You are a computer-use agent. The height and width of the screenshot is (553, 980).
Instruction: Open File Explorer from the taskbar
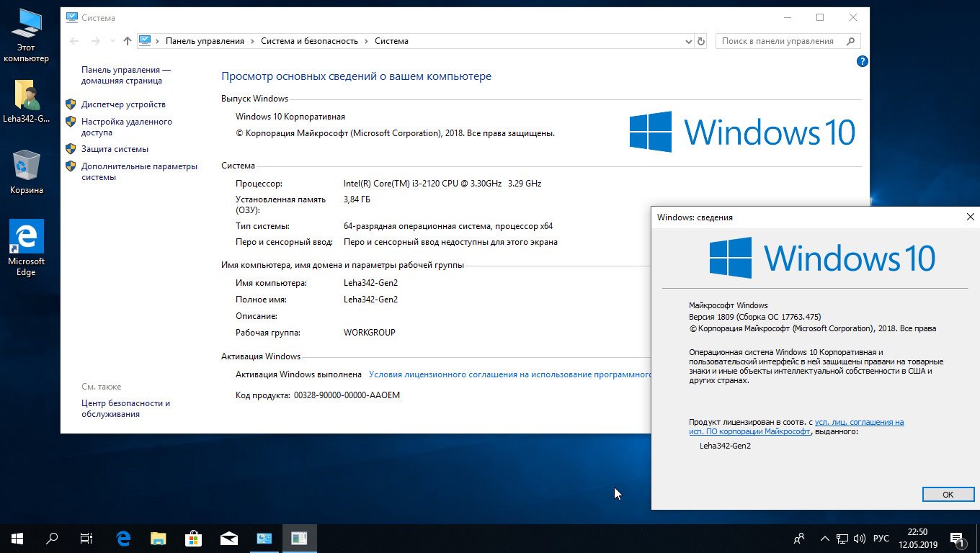click(x=159, y=538)
